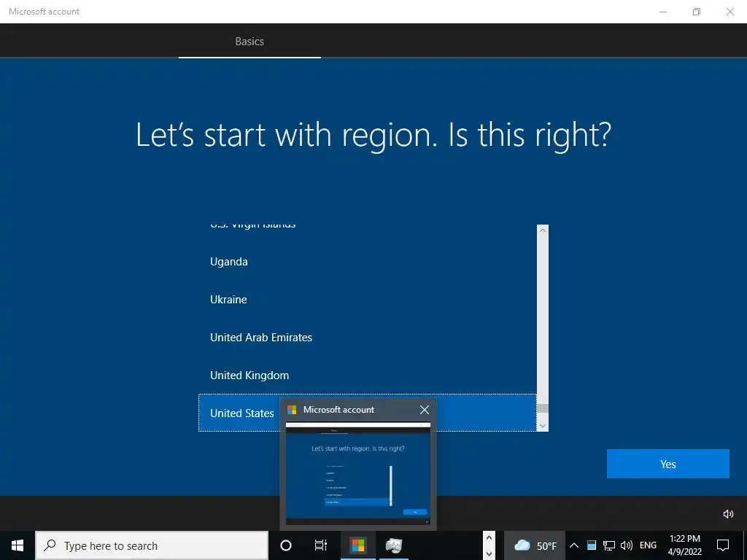This screenshot has width=747, height=560.
Task: Click the Microsoft account taskbar icon
Action: (357, 545)
